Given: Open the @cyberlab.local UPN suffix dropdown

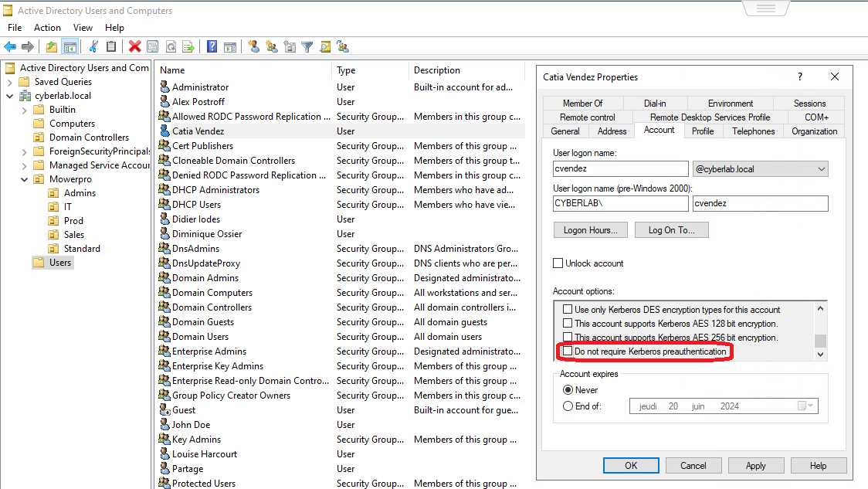Looking at the screenshot, I should tap(821, 169).
